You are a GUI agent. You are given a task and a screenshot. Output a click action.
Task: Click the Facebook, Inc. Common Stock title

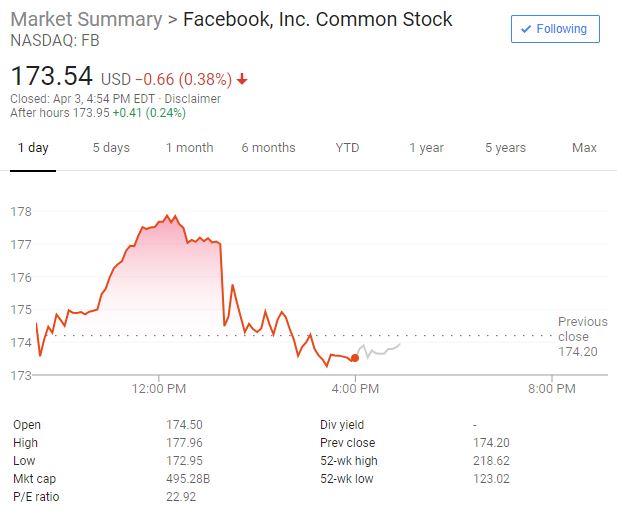(318, 19)
